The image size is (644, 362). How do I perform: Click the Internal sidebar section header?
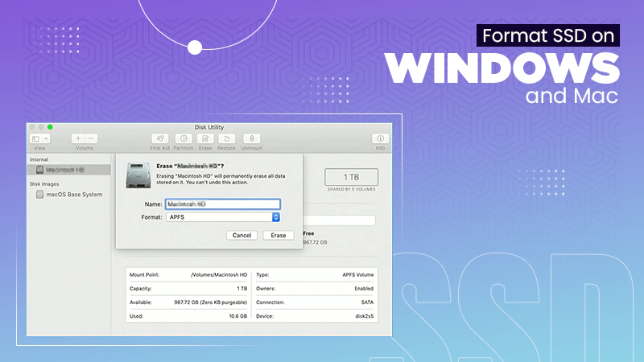39,159
